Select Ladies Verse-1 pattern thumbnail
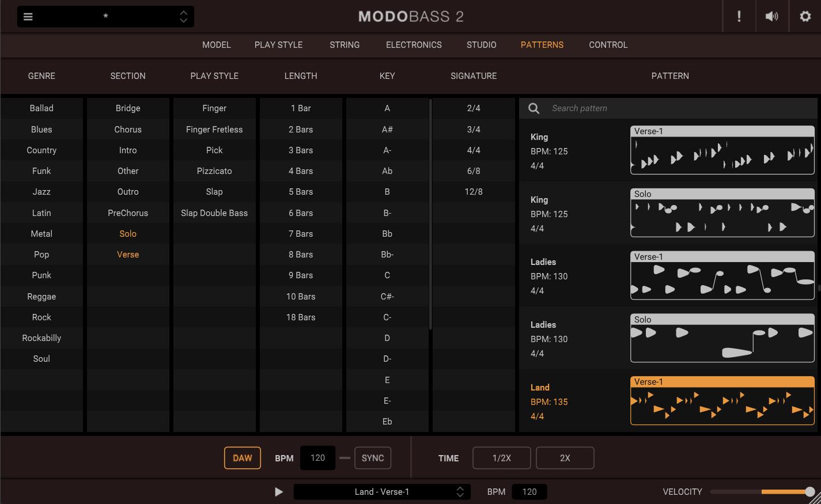This screenshot has height=504, width=821. (722, 275)
